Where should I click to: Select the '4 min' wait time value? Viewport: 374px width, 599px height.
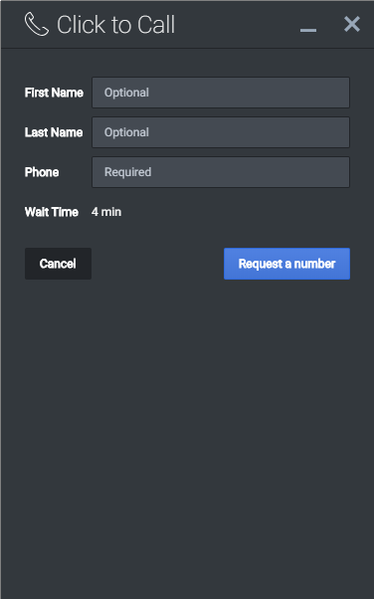click(x=106, y=212)
